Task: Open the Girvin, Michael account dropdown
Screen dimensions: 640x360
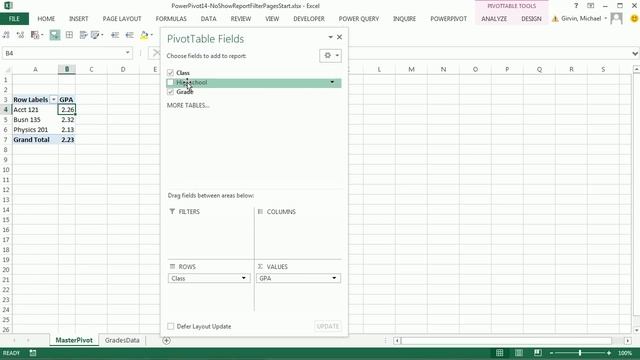Action: click(x=606, y=18)
